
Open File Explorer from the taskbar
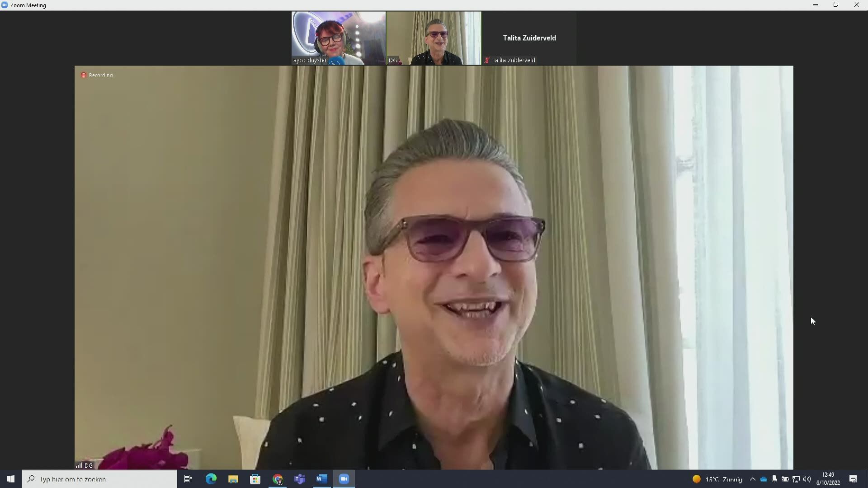(x=233, y=479)
